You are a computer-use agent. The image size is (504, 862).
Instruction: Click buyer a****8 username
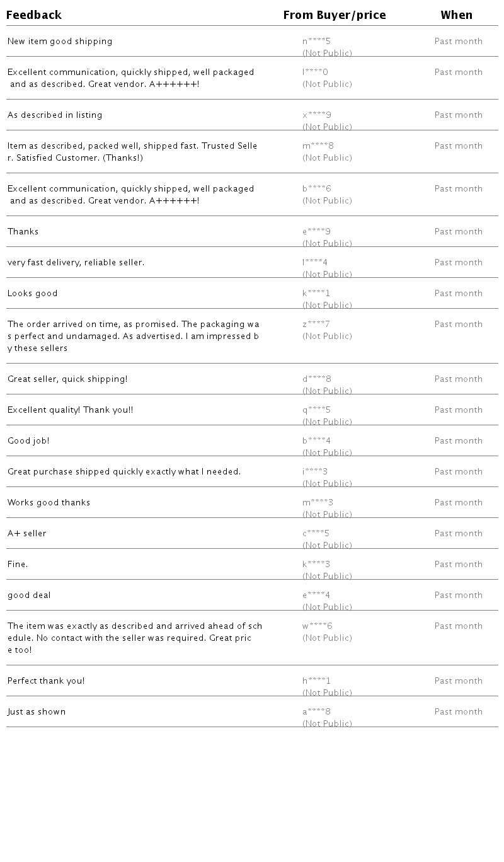[316, 712]
